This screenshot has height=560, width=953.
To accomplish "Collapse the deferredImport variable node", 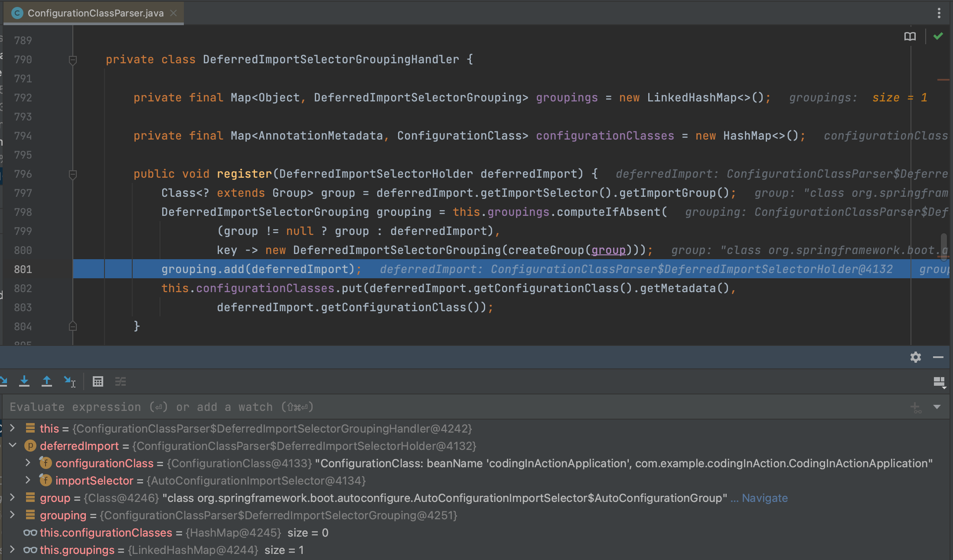I will (x=13, y=445).
